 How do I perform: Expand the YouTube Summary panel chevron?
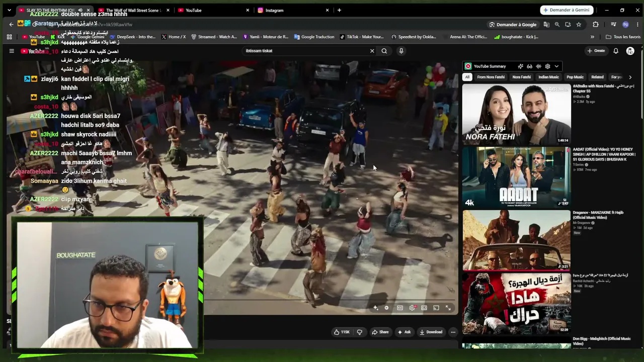[x=556, y=66]
